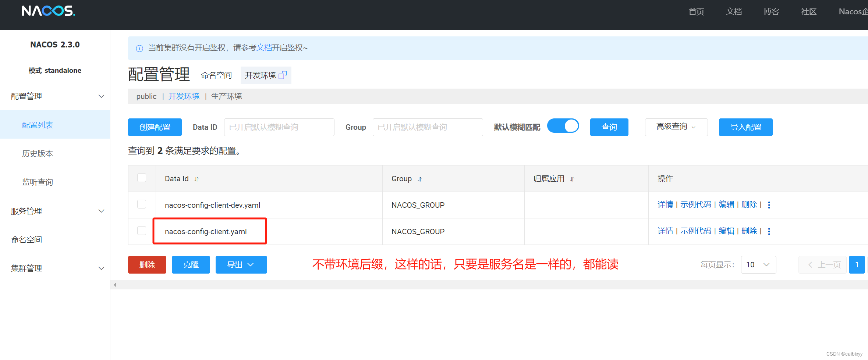Open the page size dropdown showing 10
This screenshot has height=360, width=868.
coord(758,265)
